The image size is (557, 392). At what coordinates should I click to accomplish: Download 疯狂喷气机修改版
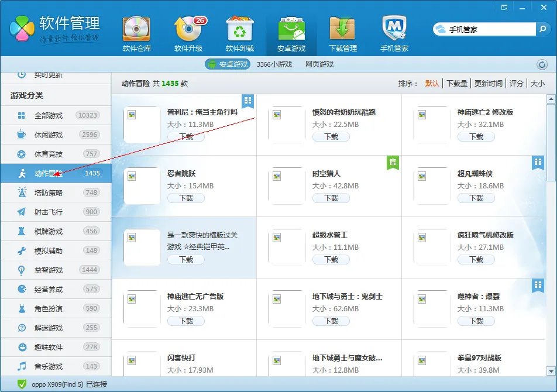(x=476, y=260)
